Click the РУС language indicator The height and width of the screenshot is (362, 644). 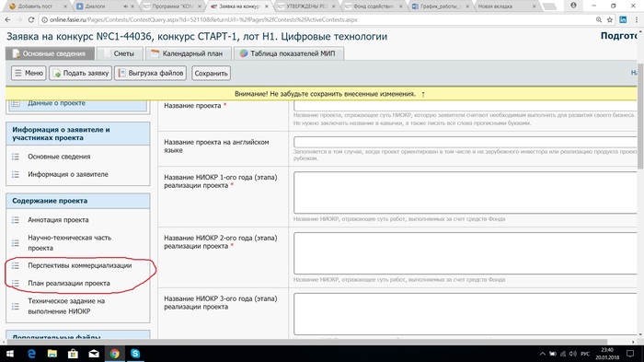point(585,354)
